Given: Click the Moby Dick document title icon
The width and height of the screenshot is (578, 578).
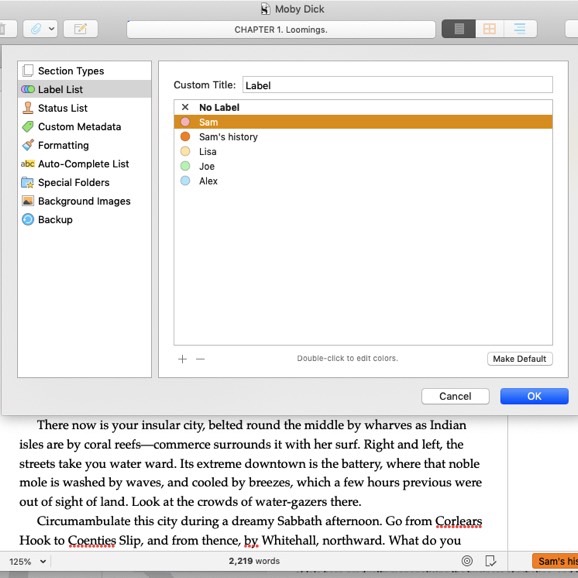Looking at the screenshot, I should 265,9.
